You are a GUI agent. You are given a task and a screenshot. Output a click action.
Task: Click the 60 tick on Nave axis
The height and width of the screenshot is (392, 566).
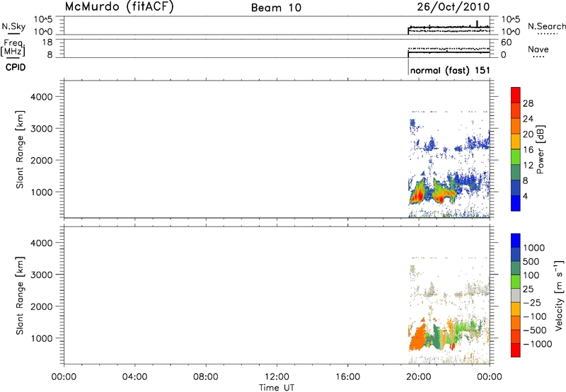click(506, 42)
